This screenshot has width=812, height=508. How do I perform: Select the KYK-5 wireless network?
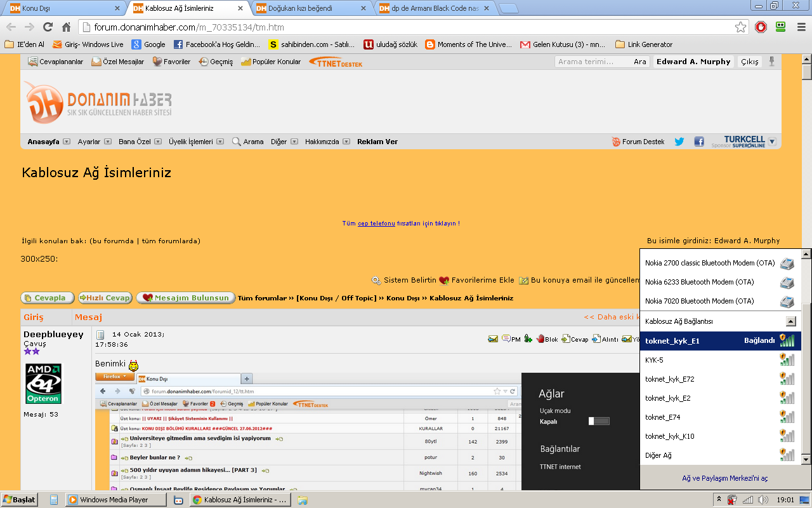[x=719, y=360]
